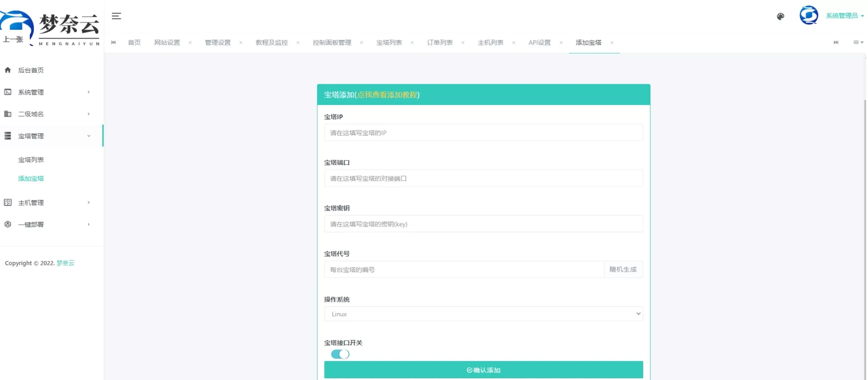The image size is (868, 380).
Task: Switch to the 教程及监控 tab
Action: point(271,42)
